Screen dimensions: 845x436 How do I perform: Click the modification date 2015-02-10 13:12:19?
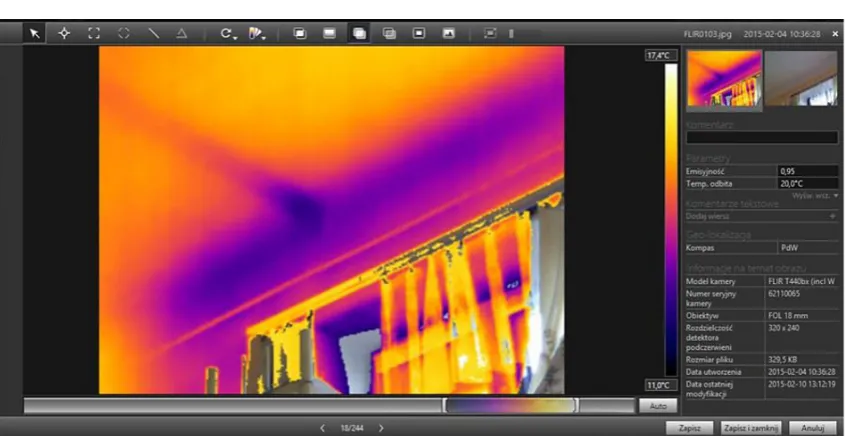click(x=802, y=384)
